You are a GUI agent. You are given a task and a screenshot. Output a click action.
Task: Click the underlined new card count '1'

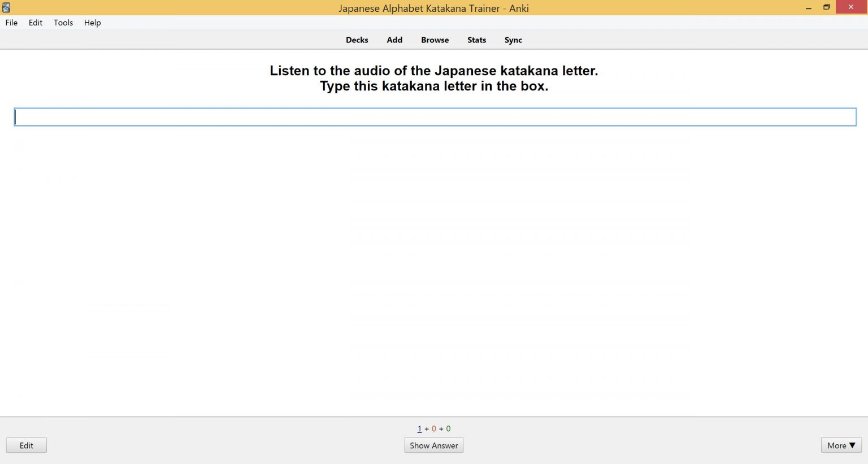tap(419, 428)
